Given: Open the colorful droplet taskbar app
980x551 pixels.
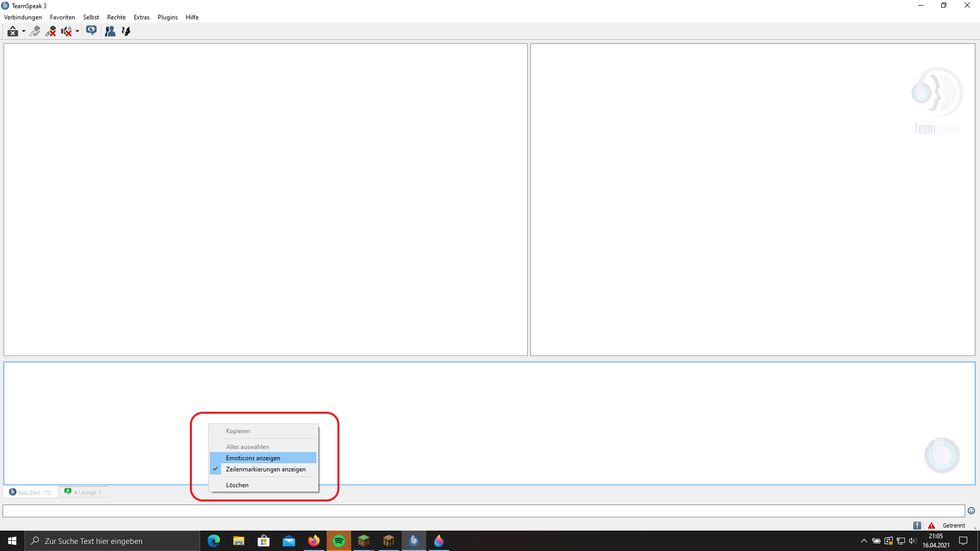Looking at the screenshot, I should (x=439, y=541).
